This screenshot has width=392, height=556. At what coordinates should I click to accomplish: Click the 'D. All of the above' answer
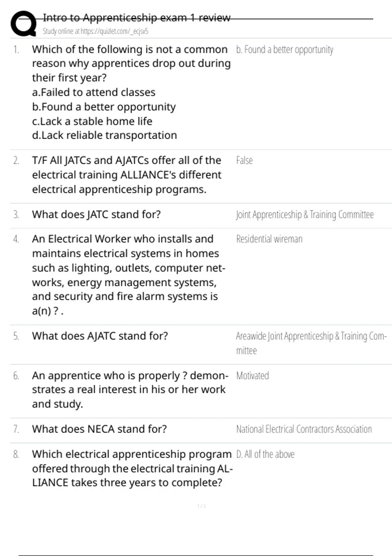click(x=265, y=454)
